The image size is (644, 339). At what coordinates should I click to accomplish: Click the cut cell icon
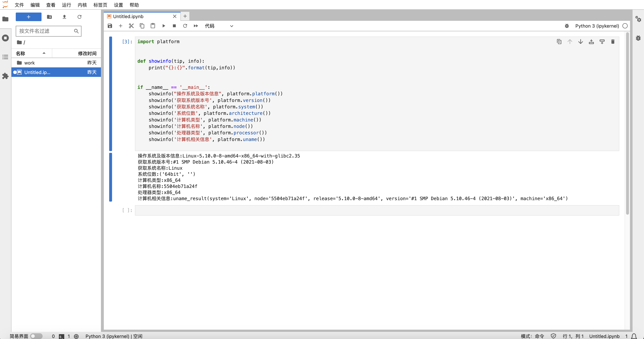pos(131,26)
